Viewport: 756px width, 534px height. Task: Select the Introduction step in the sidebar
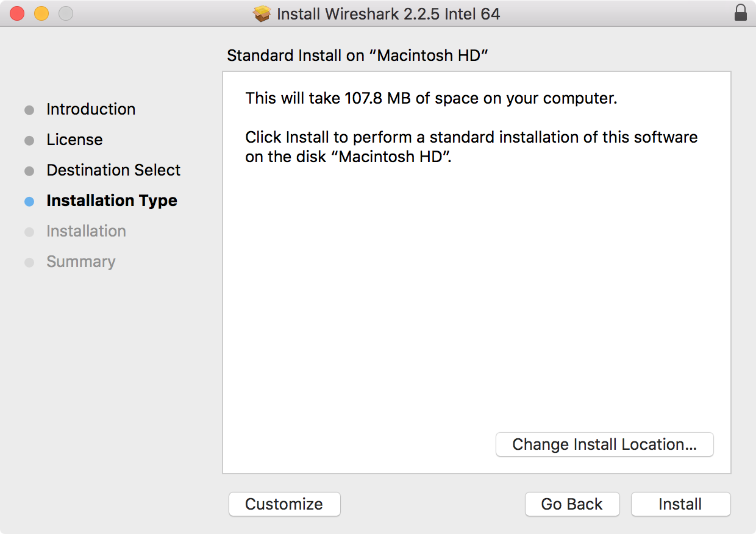pos(90,109)
